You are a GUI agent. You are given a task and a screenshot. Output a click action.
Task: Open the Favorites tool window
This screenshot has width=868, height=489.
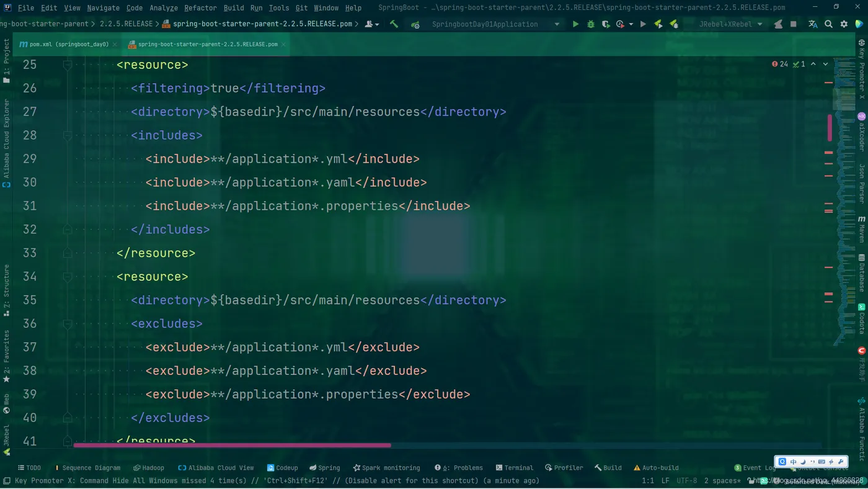click(6, 356)
